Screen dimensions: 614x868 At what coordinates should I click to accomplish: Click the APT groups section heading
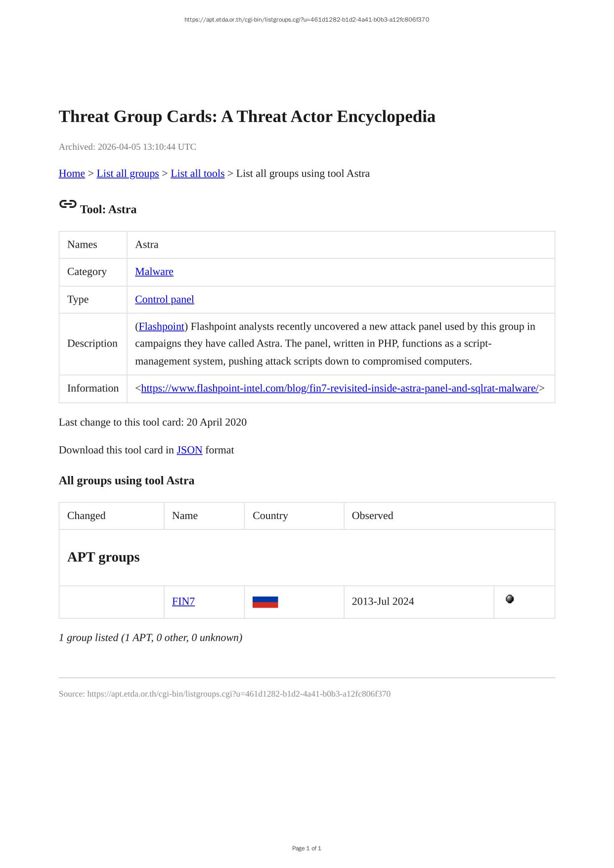pos(103,557)
